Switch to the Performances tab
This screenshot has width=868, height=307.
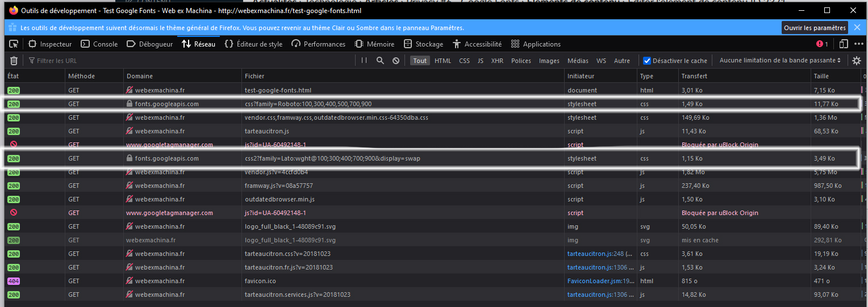(318, 44)
